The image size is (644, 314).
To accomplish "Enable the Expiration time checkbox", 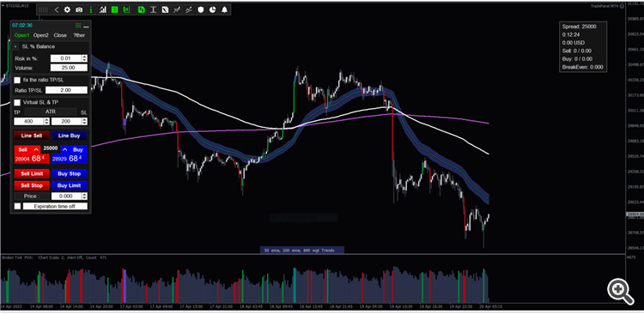I will tap(17, 206).
